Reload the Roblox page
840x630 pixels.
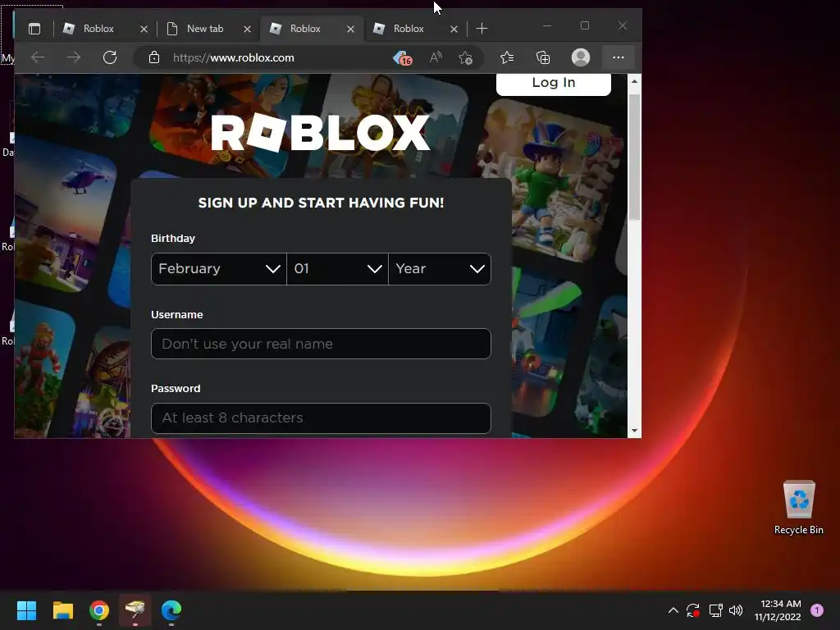(110, 57)
